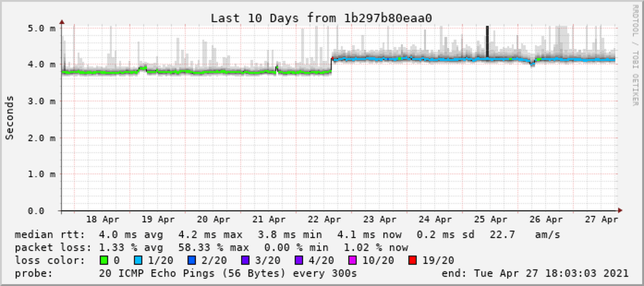Click the blue median line near 24 Apr
This screenshot has width=644, height=286.
[x=436, y=59]
